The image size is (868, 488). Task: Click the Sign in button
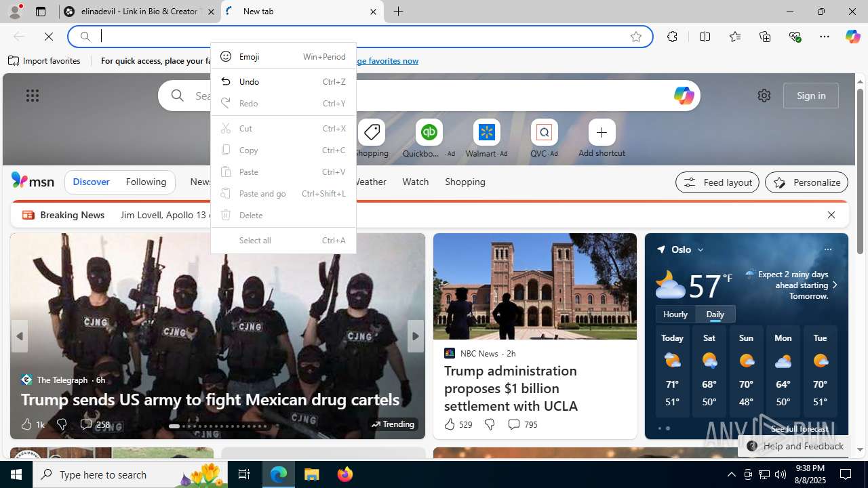[x=811, y=96]
